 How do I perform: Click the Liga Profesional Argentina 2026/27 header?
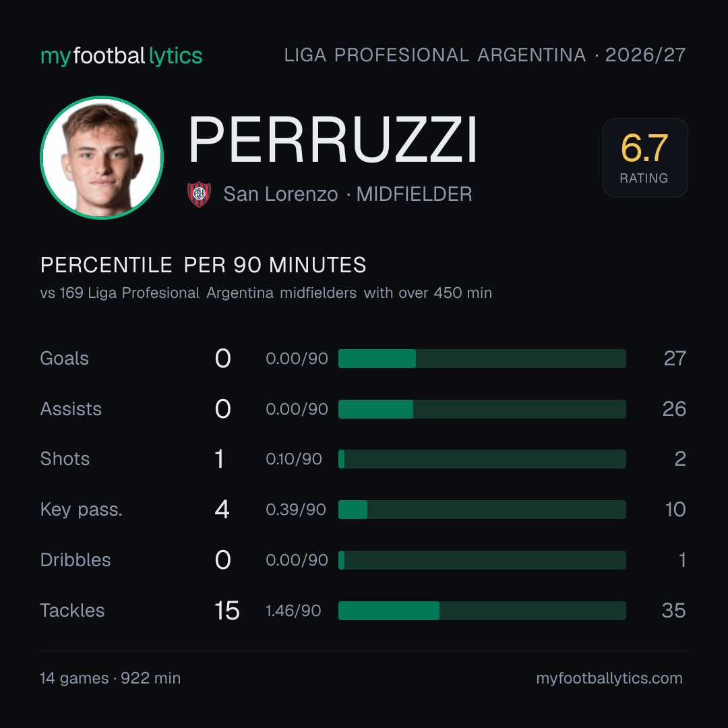(485, 55)
